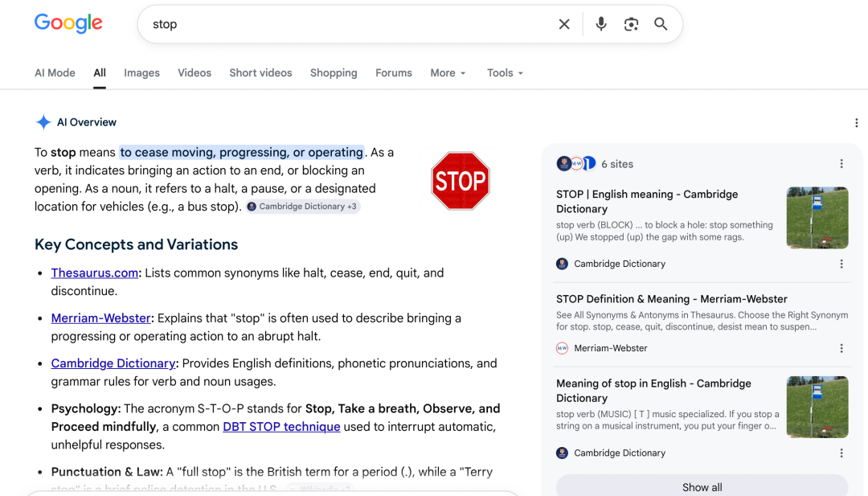Click Cambridge Dictionary favicon under 'STOP | English meaning'
Image resolution: width=868 pixels, height=496 pixels.
[562, 264]
